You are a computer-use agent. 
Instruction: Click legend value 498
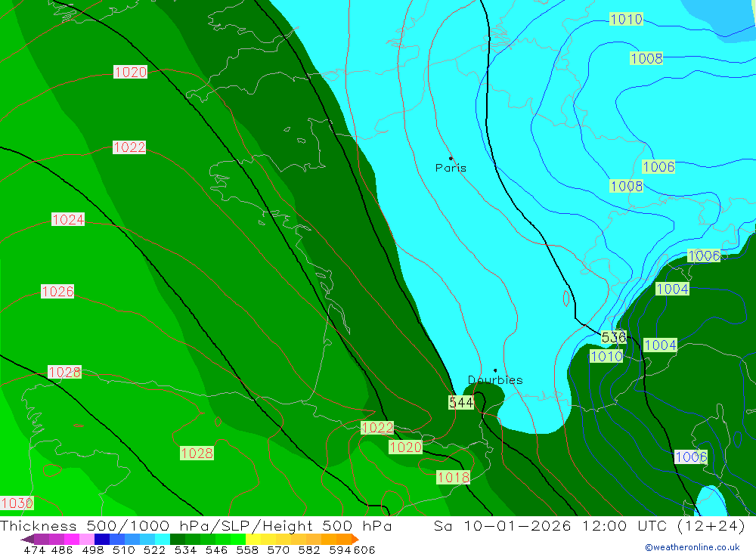point(92,550)
